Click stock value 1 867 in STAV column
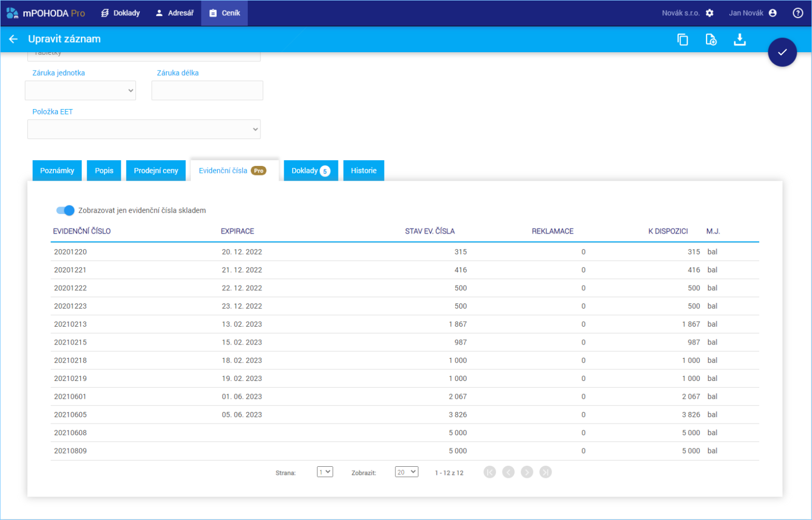Viewport: 812px width, 520px height. tap(458, 324)
